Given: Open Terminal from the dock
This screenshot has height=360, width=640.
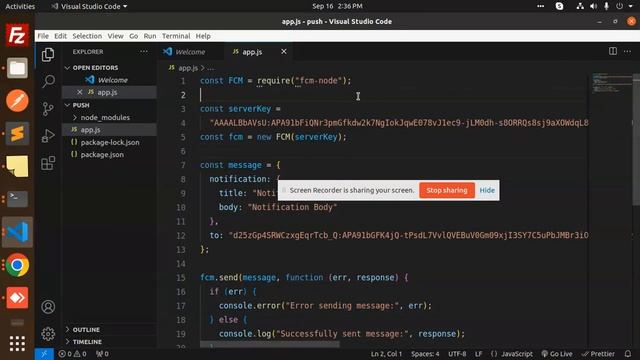Looking at the screenshot, I should (17, 199).
